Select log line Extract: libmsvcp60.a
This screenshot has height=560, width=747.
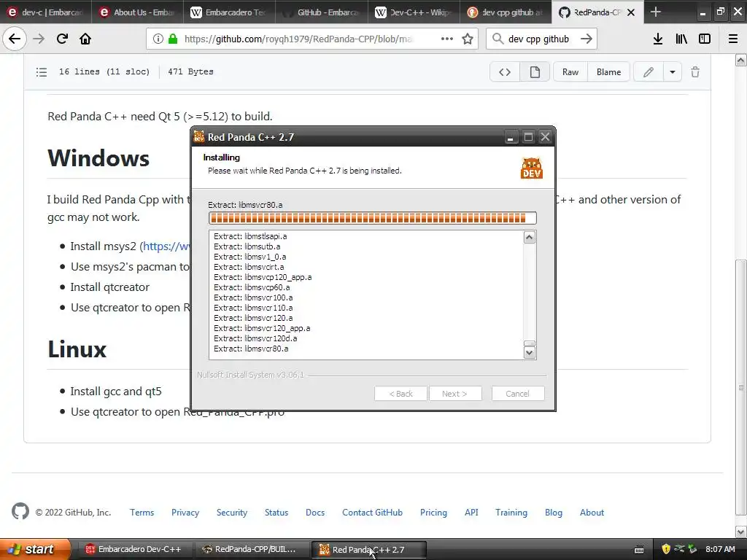tap(252, 287)
